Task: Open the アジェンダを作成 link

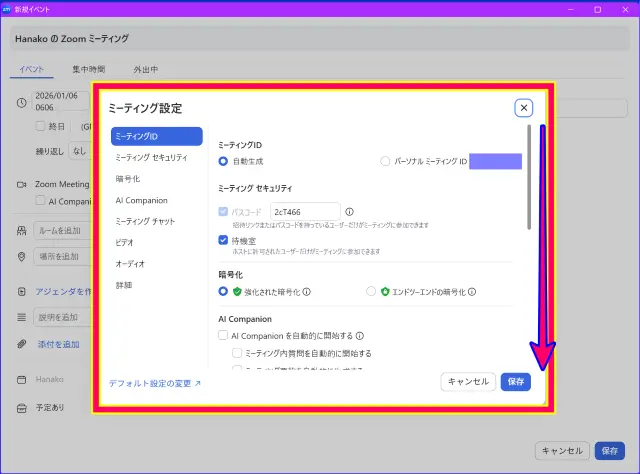Action: click(63, 292)
